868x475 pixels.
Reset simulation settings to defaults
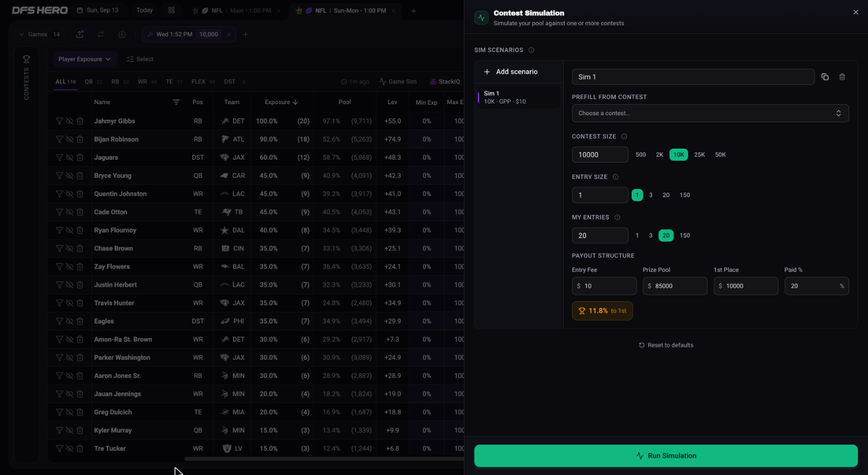666,345
